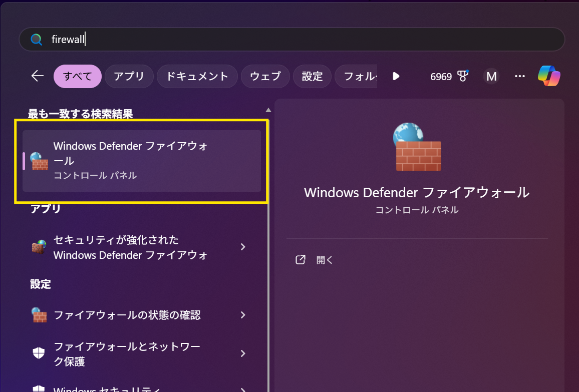Click 開く to open the firewall
Screen dimensions: 579x392
coord(325,260)
